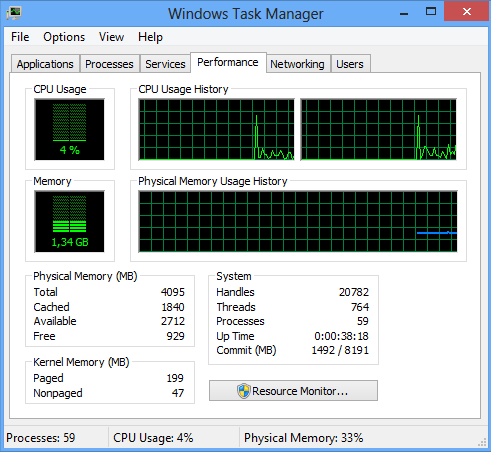The height and width of the screenshot is (452, 491).
Task: Click the Memory usage gauge meter
Action: pos(69,221)
